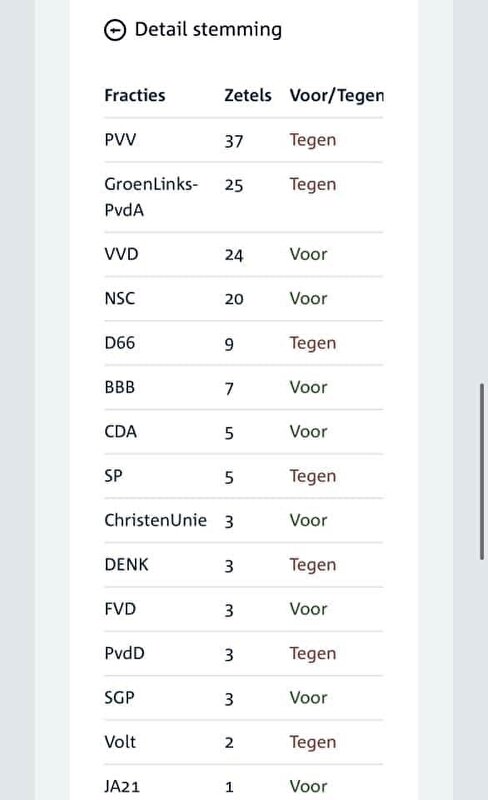
Task: Collapse the Detail stemming circle icon
Action: (115, 30)
